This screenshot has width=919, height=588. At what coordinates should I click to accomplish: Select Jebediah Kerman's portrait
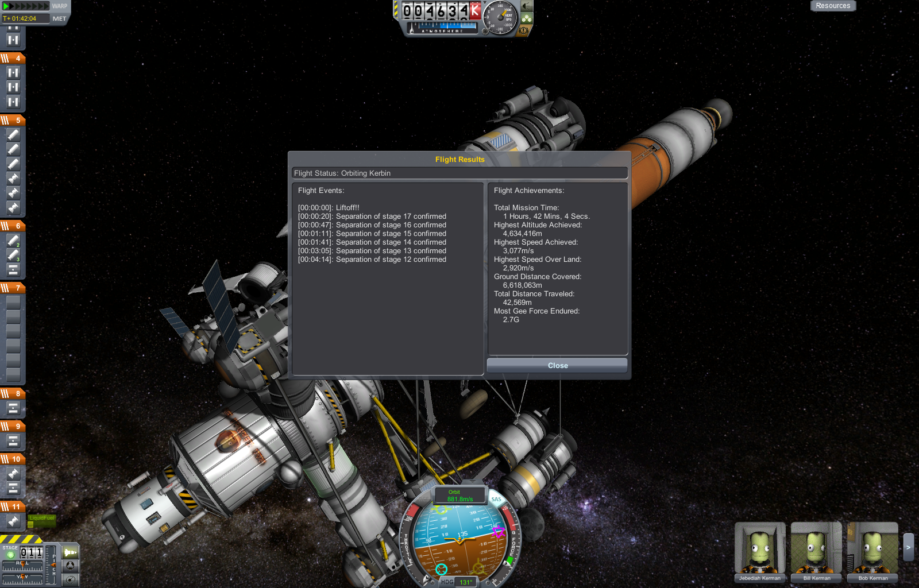759,552
